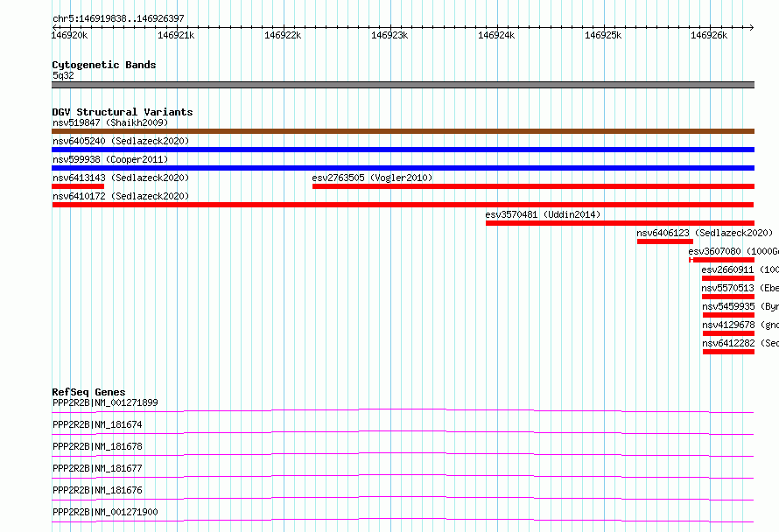Click the red nsv6412282 variant bar

click(x=729, y=352)
